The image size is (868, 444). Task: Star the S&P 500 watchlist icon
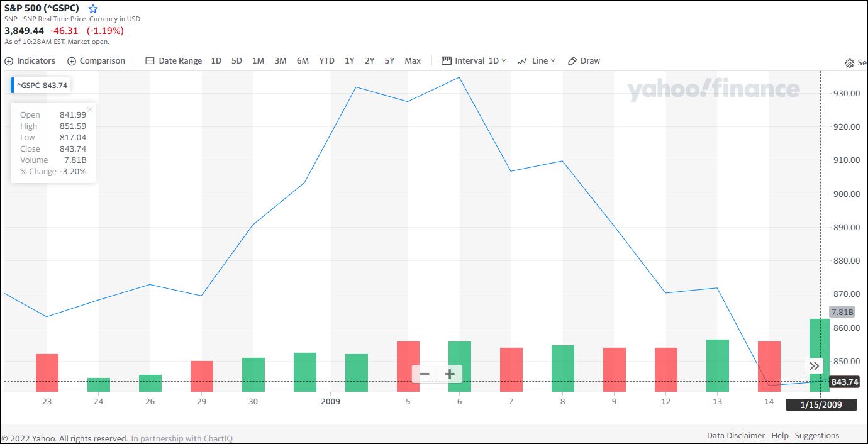93,9
